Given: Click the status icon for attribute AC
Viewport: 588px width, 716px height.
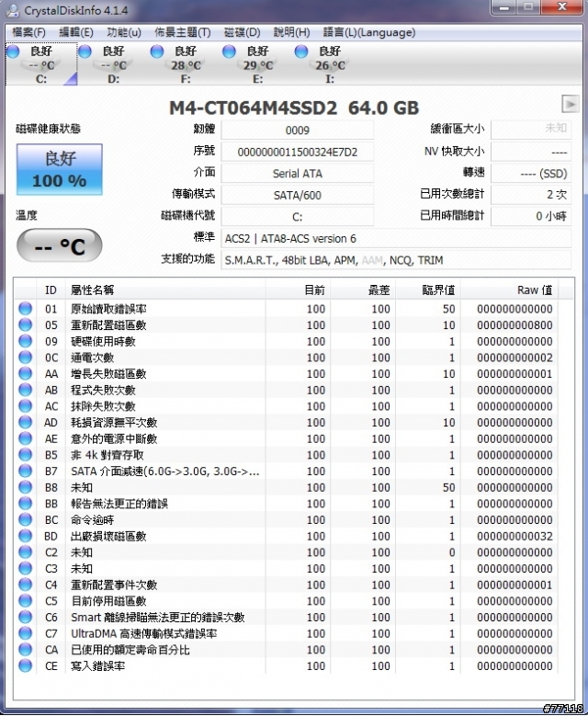Looking at the screenshot, I should pyautogui.click(x=25, y=406).
